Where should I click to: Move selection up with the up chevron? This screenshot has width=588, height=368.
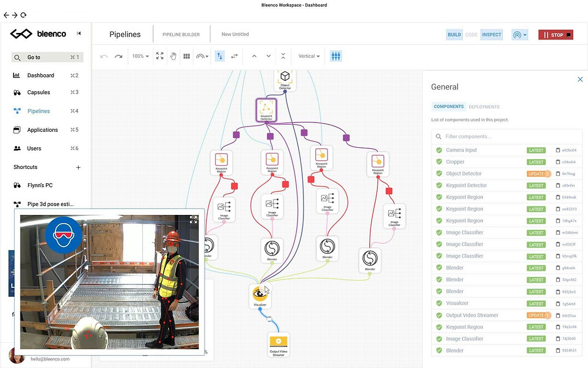pyautogui.click(x=254, y=56)
